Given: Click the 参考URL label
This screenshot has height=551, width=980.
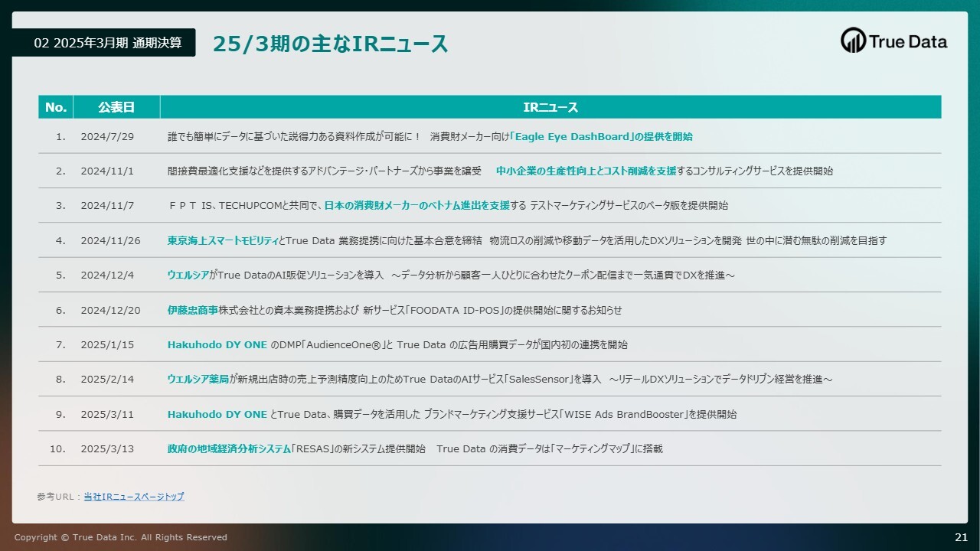Looking at the screenshot, I should coord(57,497).
